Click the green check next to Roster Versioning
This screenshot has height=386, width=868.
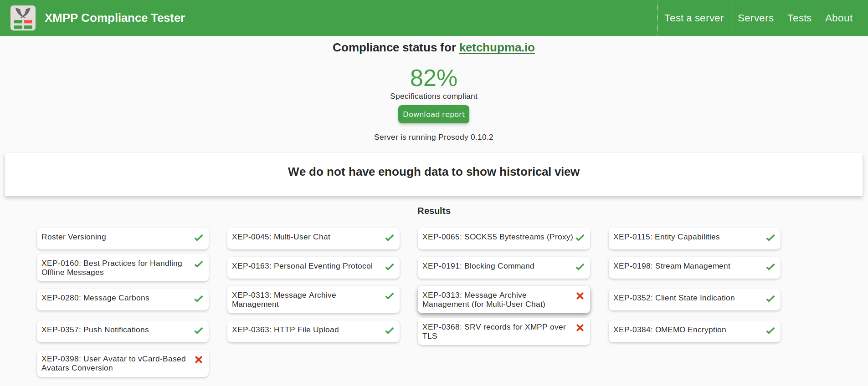pos(199,238)
